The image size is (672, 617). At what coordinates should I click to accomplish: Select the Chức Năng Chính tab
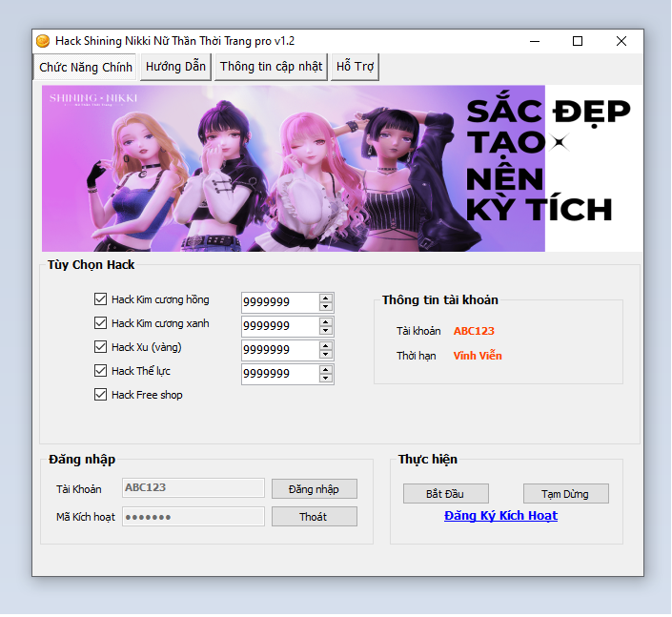pos(86,68)
